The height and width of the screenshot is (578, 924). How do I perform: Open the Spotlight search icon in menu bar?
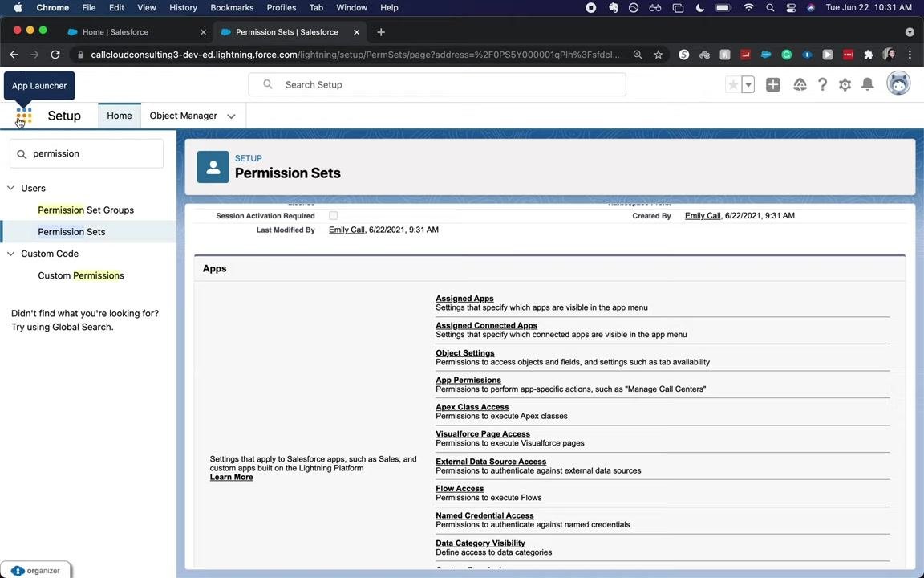tap(770, 8)
